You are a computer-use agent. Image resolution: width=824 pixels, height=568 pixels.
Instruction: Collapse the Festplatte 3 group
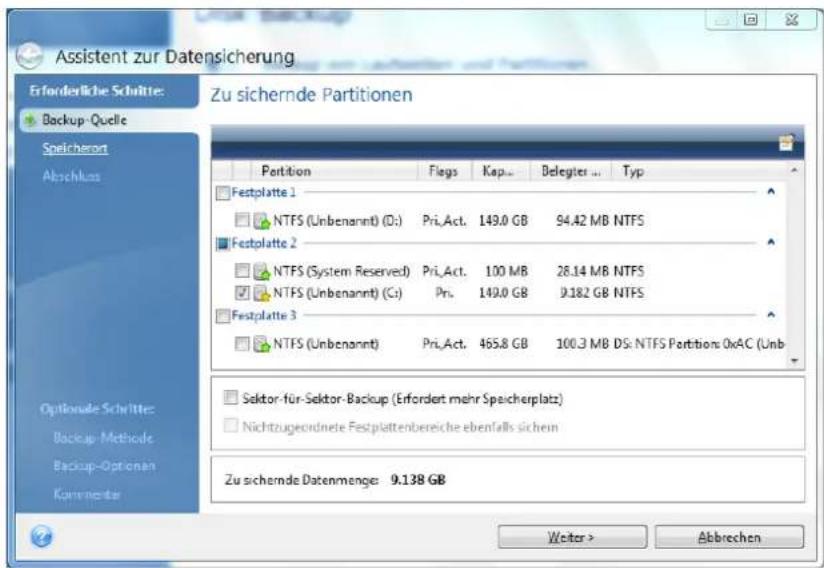pyautogui.click(x=771, y=315)
